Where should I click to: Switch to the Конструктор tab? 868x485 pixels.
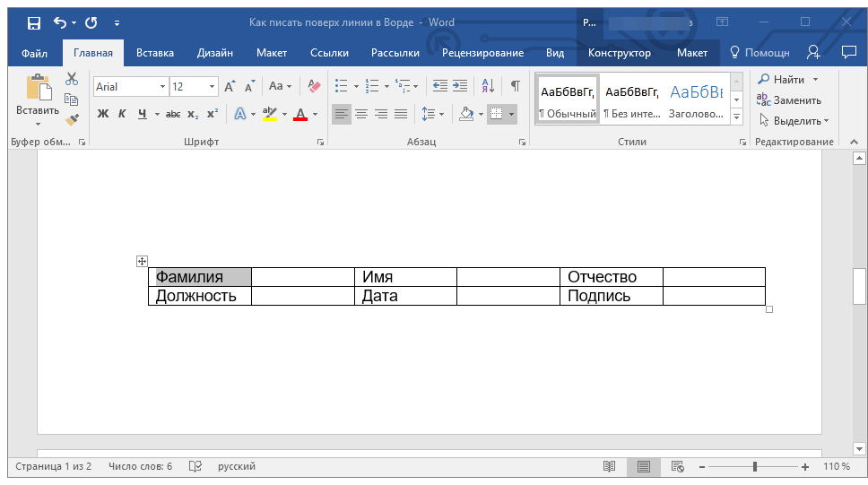coord(620,53)
